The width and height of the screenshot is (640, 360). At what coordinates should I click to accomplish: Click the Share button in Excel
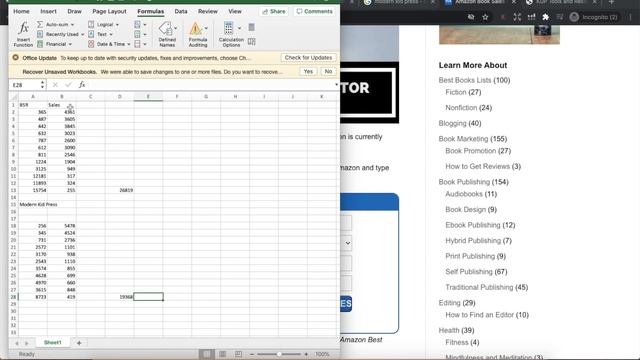pyautogui.click(x=274, y=11)
